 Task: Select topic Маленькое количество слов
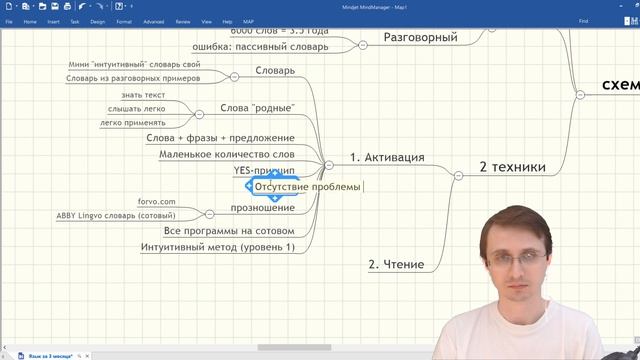pyautogui.click(x=227, y=154)
